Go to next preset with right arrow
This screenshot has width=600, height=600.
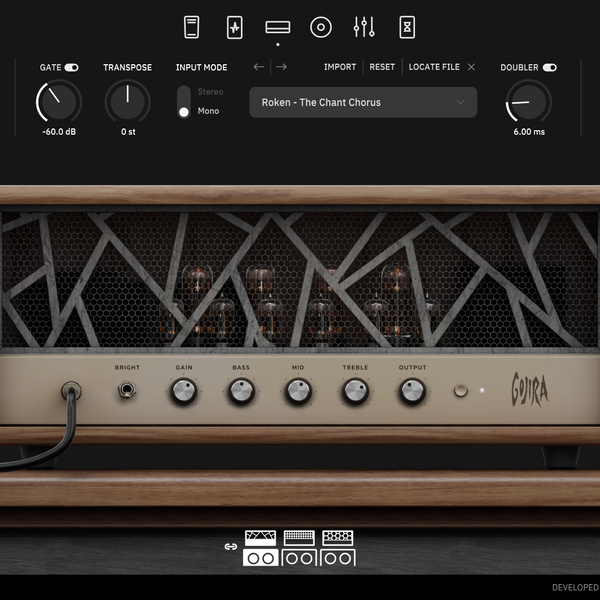coord(281,67)
